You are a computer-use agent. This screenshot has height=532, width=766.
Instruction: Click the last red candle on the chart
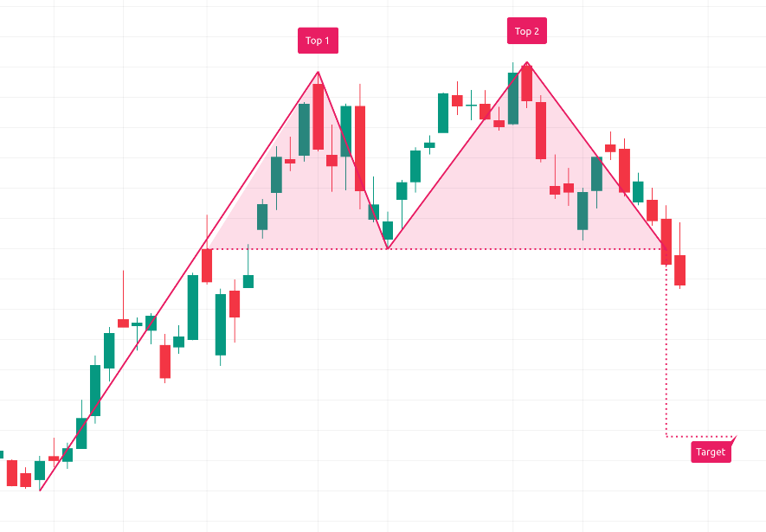pyautogui.click(x=680, y=270)
